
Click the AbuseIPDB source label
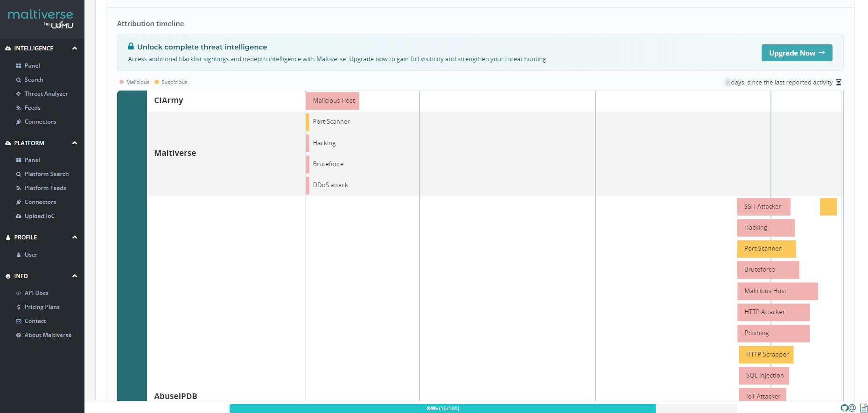tap(175, 396)
